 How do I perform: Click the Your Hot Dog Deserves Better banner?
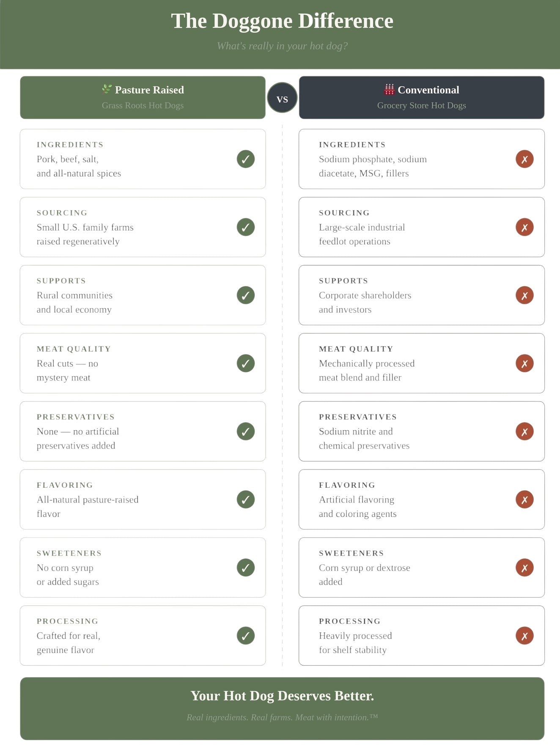coord(282,709)
